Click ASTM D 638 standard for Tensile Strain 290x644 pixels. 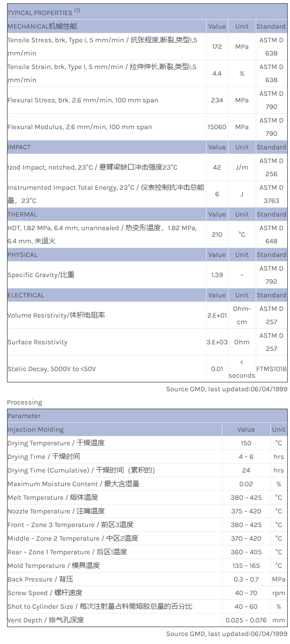pos(271,73)
